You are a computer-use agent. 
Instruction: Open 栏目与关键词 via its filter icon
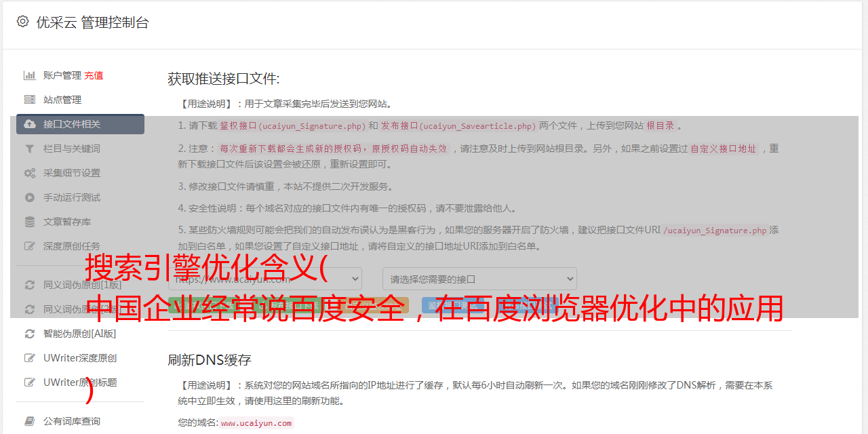click(30, 149)
